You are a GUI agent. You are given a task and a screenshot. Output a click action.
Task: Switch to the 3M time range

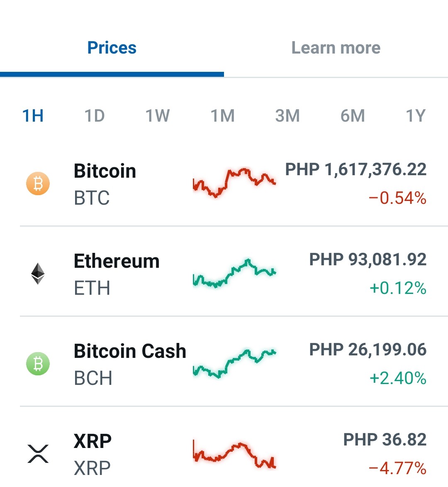coord(287,116)
